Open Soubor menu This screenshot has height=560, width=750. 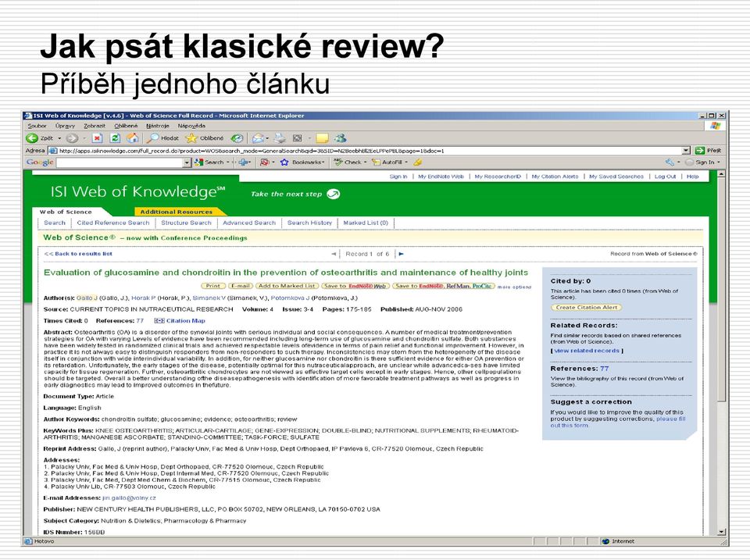click(x=37, y=126)
